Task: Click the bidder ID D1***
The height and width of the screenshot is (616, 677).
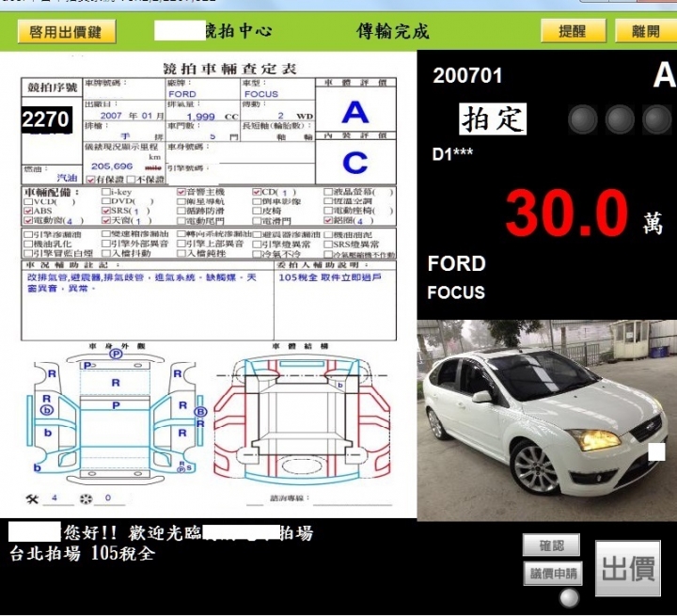Action: coord(452,153)
